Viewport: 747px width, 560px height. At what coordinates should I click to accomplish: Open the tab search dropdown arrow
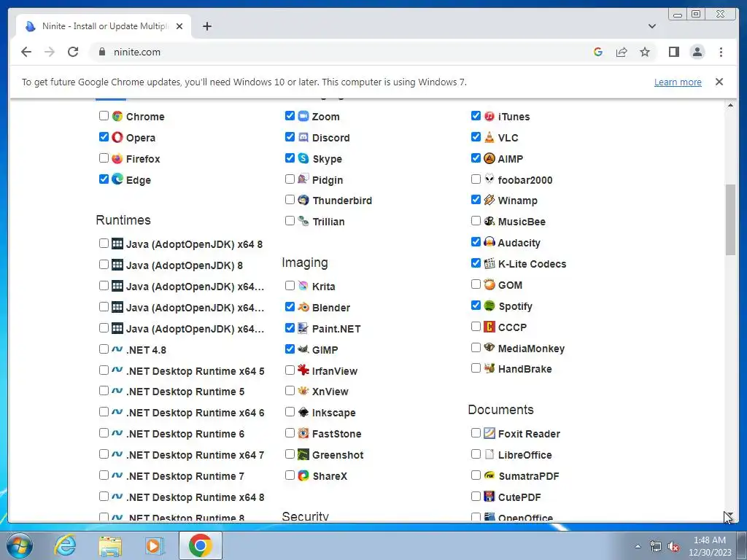[x=651, y=26]
